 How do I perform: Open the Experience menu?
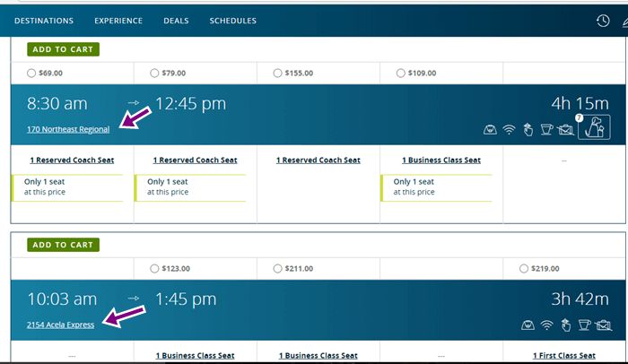tap(118, 21)
